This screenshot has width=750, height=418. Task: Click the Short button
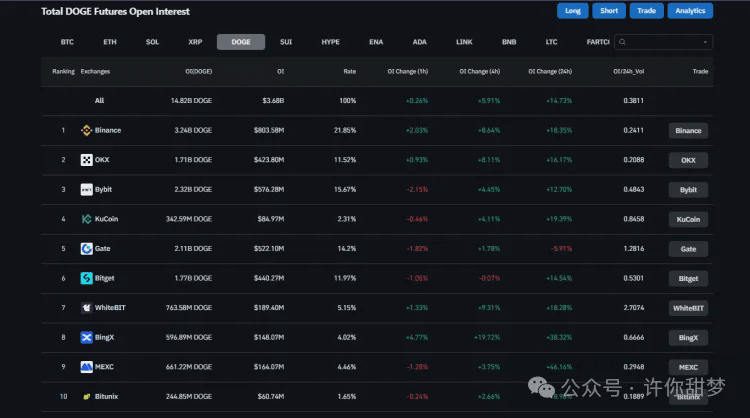coord(609,11)
